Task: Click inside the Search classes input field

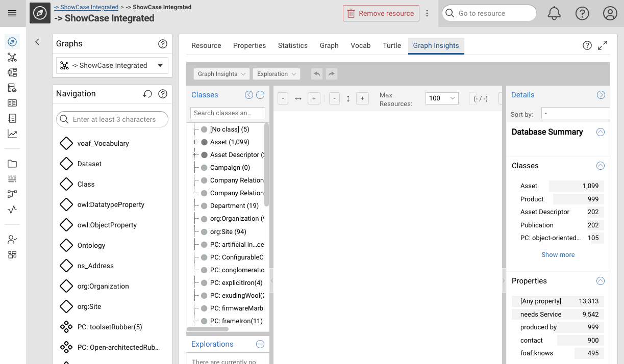Action: [228, 113]
